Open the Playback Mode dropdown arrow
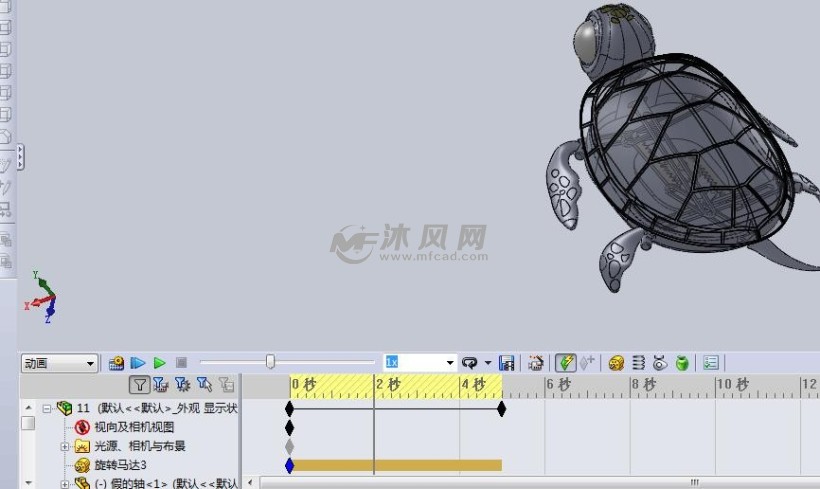 point(488,362)
